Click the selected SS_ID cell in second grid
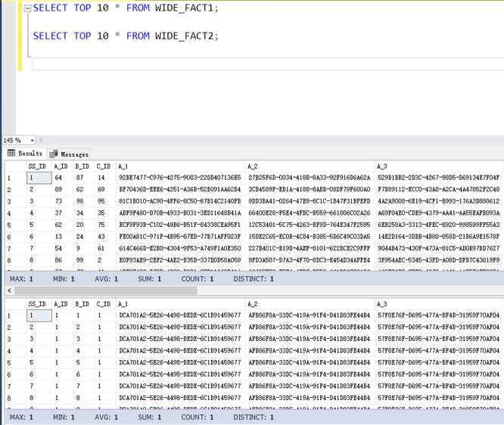The width and height of the screenshot is (504, 425). pos(39,315)
